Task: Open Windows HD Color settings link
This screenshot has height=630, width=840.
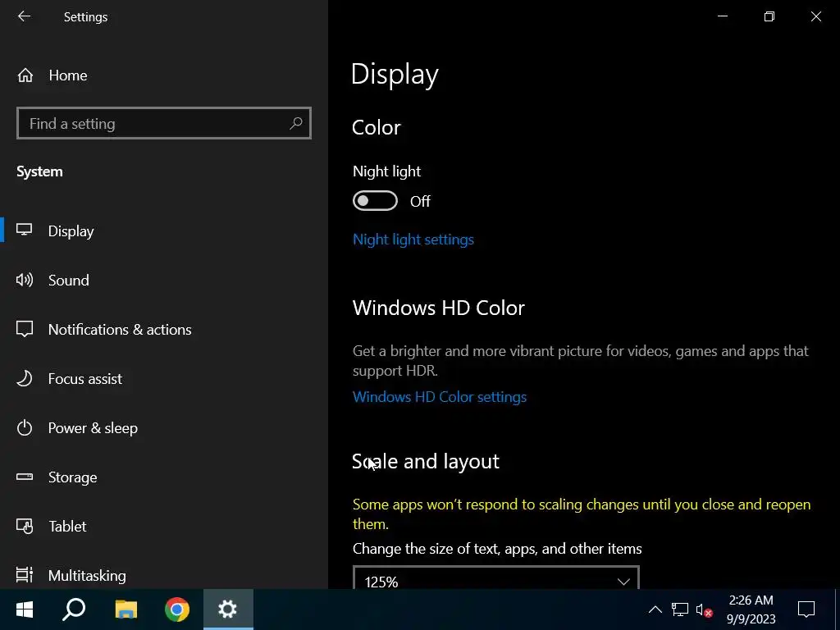Action: click(x=440, y=397)
